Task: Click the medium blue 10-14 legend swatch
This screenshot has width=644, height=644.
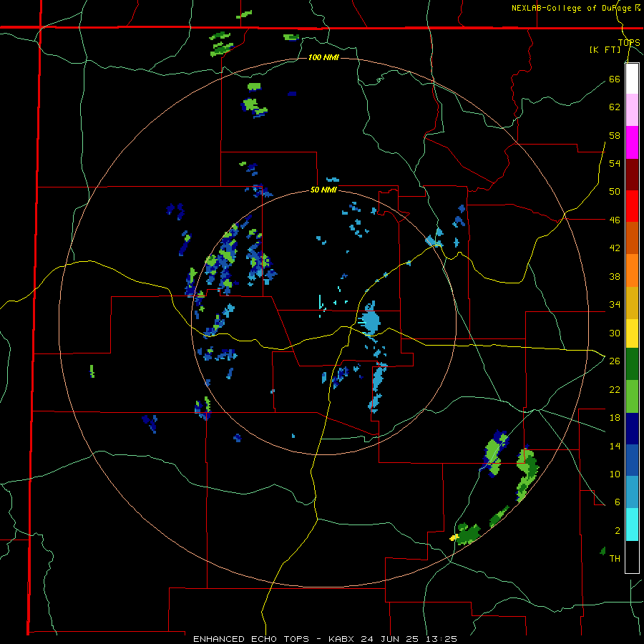Action: 632,460
